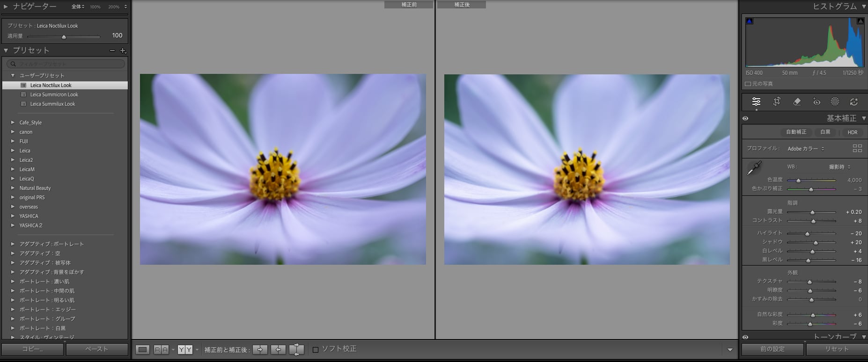Screen dimensions: 868x362
Task: Check the 元の写真 checkbox
Action: [748, 84]
